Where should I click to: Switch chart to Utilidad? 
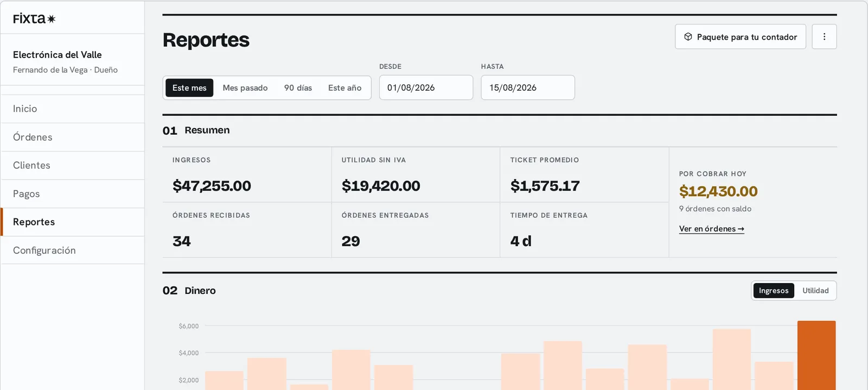tap(815, 291)
